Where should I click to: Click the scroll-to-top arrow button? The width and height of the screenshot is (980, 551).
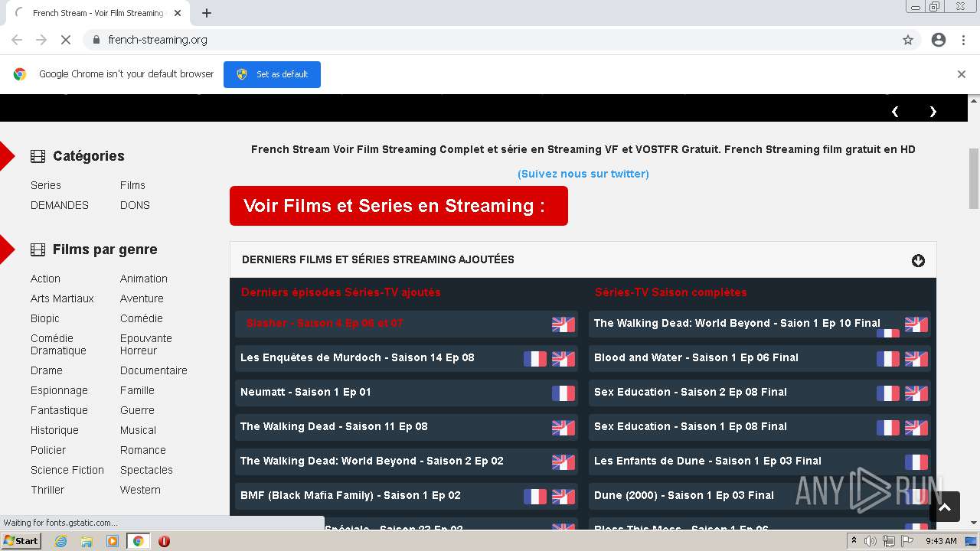coord(944,507)
